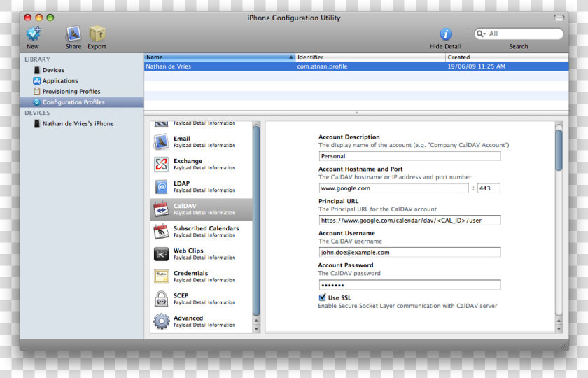Screen dimensions: 588x378
Task: Click the split pane divider handle dot
Action: (x=356, y=113)
